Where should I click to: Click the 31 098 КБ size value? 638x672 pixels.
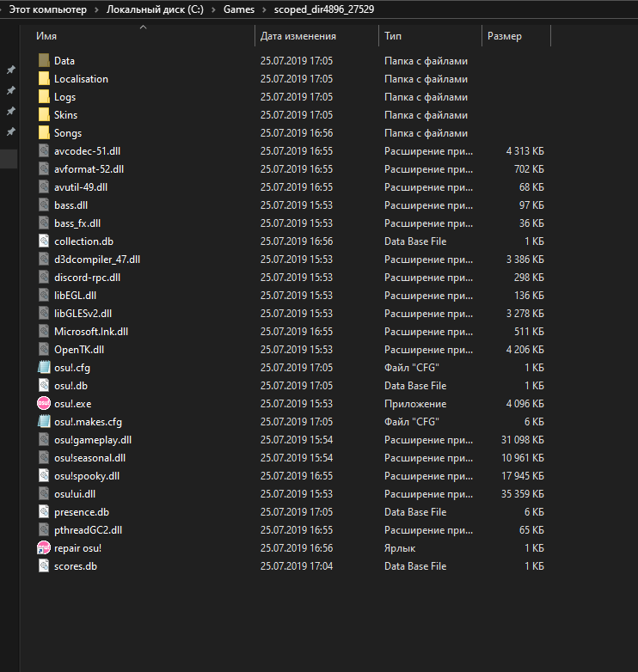click(523, 440)
